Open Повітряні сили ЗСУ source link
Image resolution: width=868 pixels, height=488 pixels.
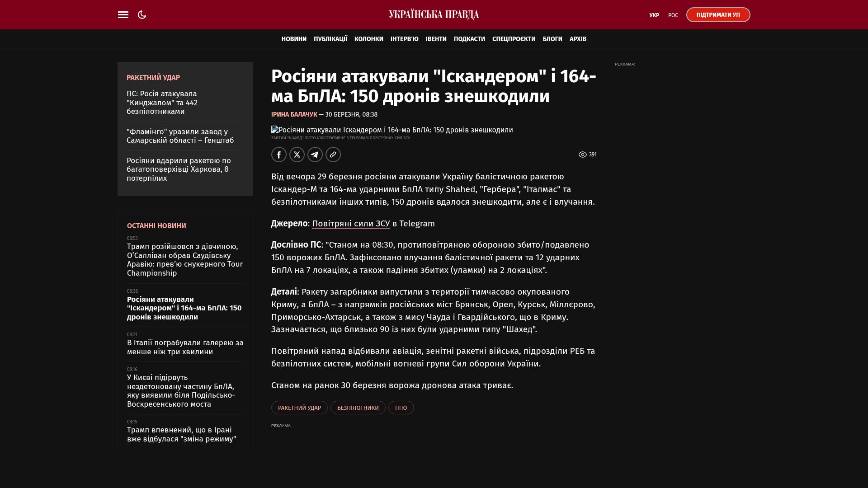point(350,224)
